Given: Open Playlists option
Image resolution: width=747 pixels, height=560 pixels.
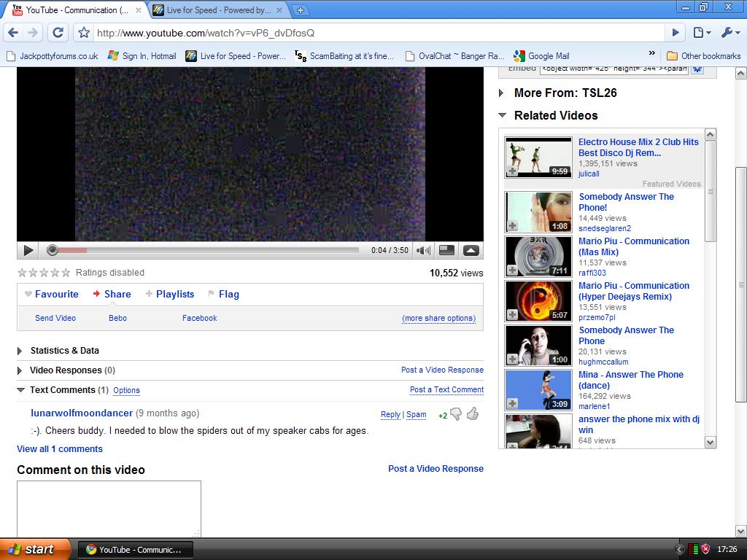Looking at the screenshot, I should point(170,295).
